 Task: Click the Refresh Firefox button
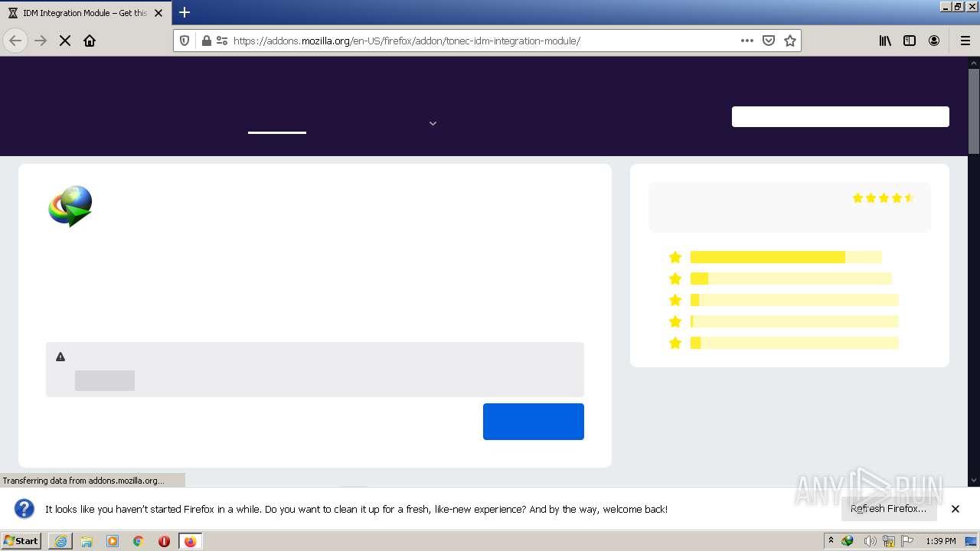point(889,509)
